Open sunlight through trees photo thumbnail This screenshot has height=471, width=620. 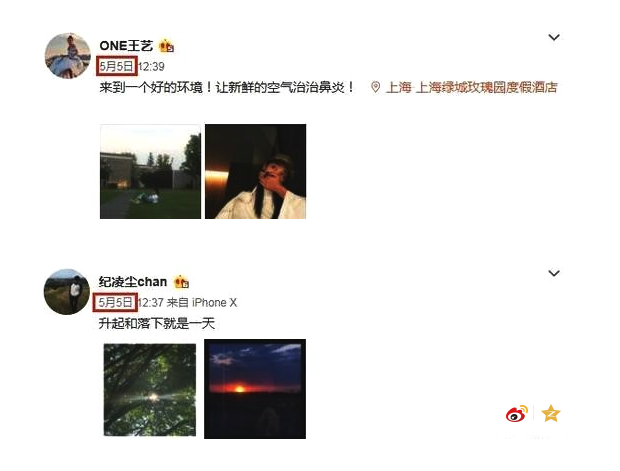coord(150,390)
